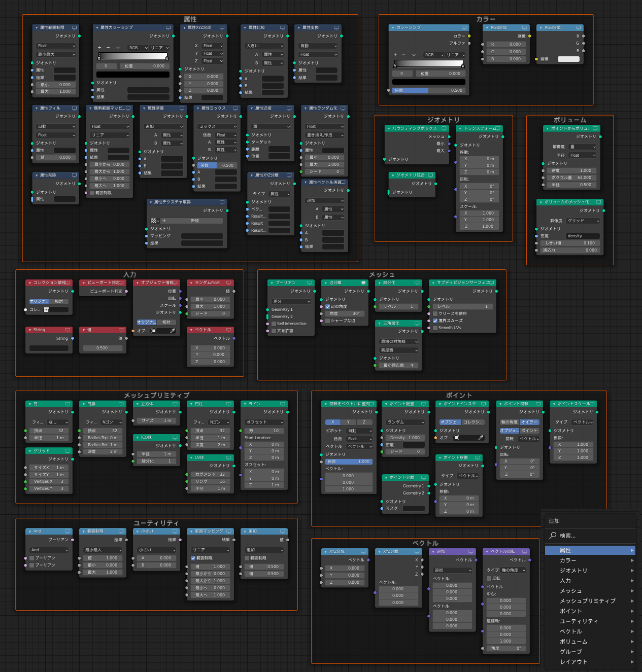Open ミックス blend dropdown in 属性ミックス
Image resolution: width=642 pixels, height=672 pixels.
click(218, 126)
